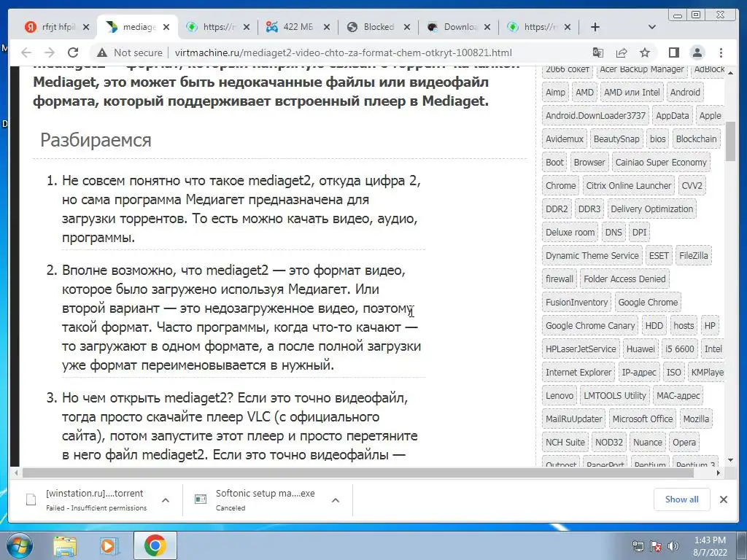The height and width of the screenshot is (560, 747).
Task: Open the Internet Explorer tag
Action: click(578, 373)
